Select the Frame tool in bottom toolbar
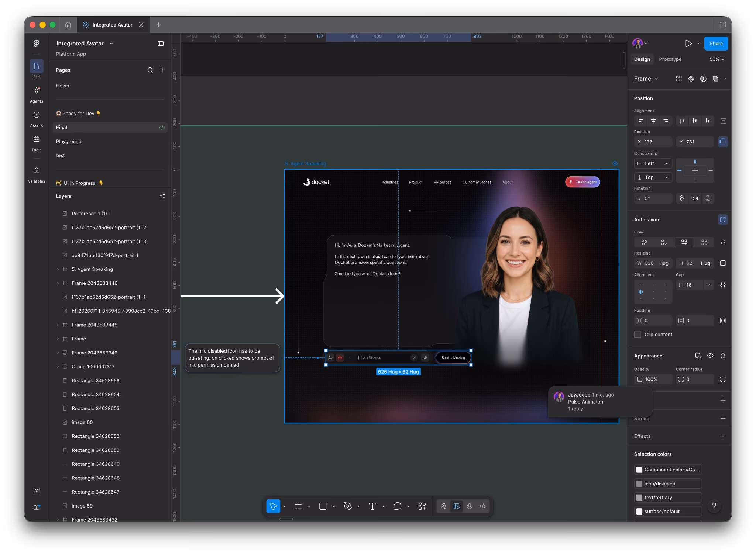Viewport: 756px width, 554px height. click(x=298, y=506)
